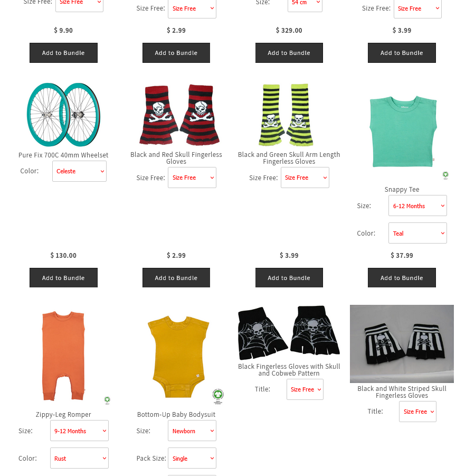Image resolution: width=475 pixels, height=476 pixels.
Task: Click the teal wheelset product image
Action: pyautogui.click(x=63, y=115)
